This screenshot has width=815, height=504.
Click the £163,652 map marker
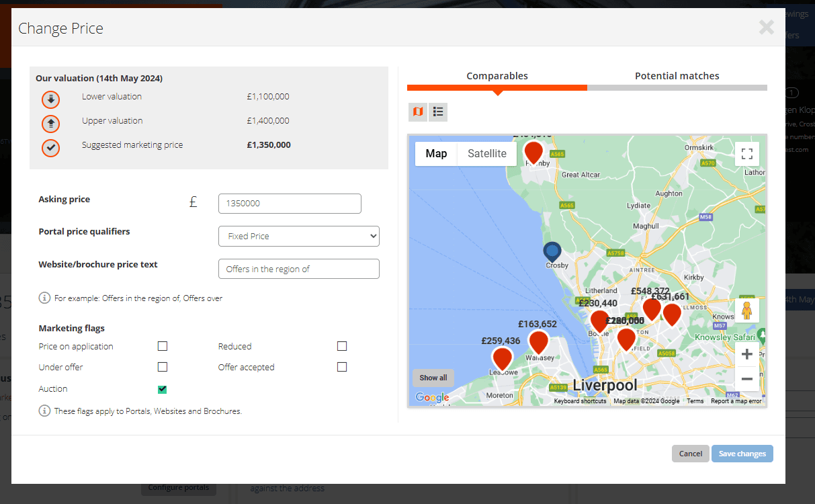point(538,342)
